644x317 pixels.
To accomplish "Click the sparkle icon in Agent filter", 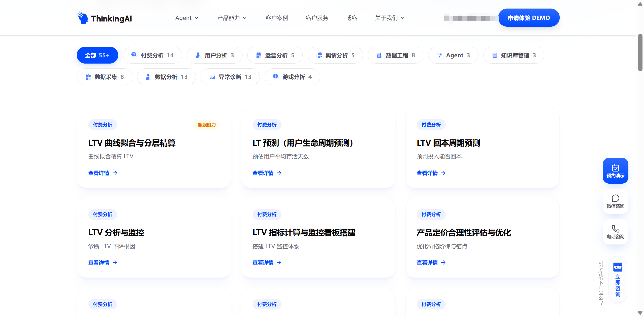I will (439, 55).
